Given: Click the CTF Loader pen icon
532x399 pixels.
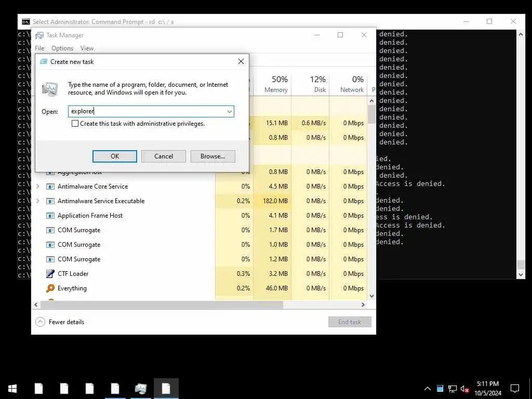Looking at the screenshot, I should coord(50,274).
